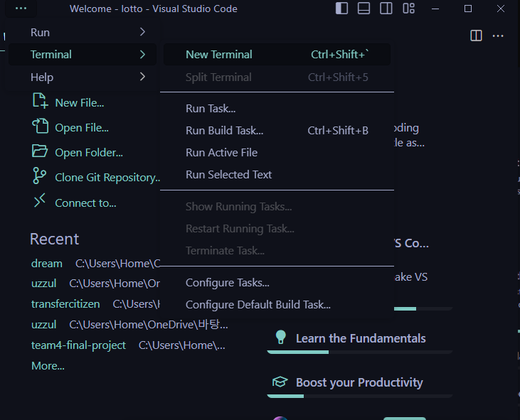This screenshot has width=520, height=420.
Task: Click the Open File icon
Action: [x=40, y=126]
